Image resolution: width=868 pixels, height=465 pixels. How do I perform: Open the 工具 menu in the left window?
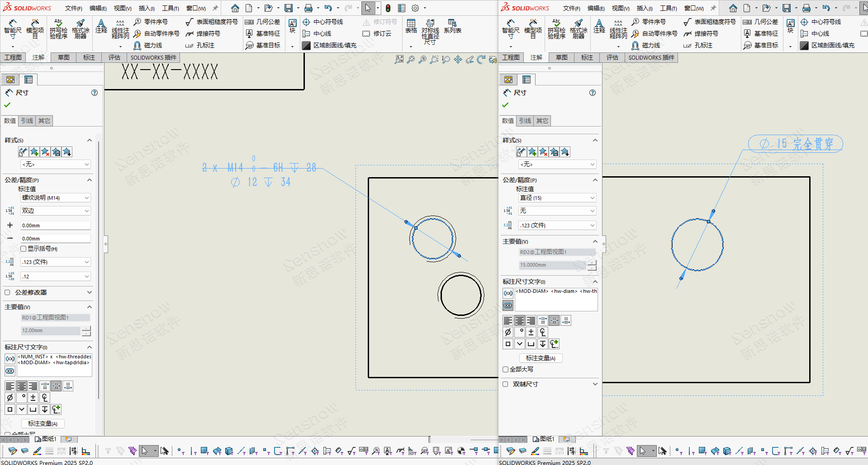[x=170, y=8]
